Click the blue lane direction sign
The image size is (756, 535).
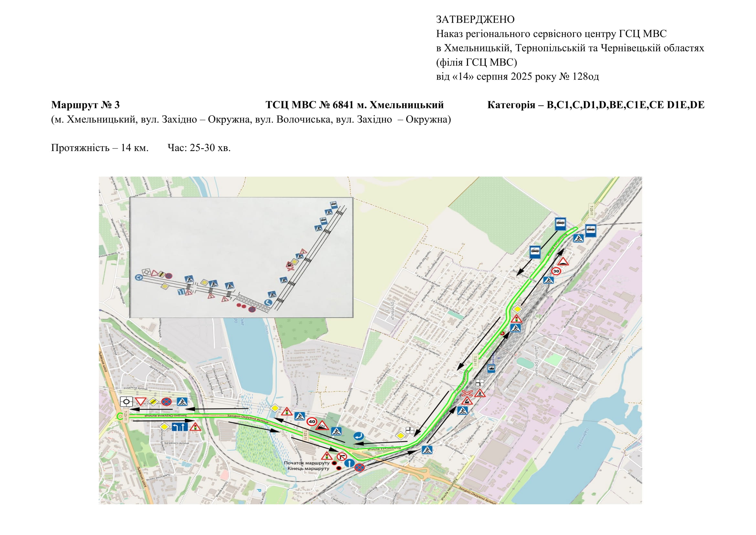(180, 427)
